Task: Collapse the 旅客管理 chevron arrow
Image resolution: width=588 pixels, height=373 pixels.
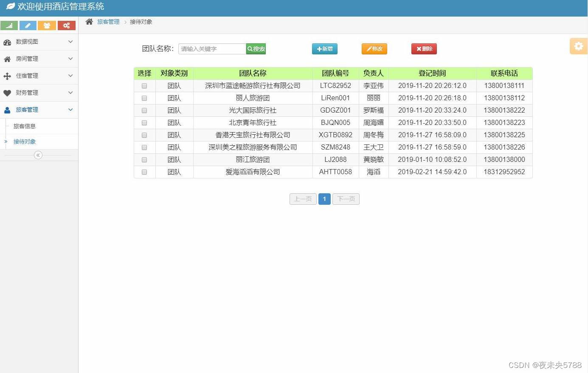Action: point(70,110)
